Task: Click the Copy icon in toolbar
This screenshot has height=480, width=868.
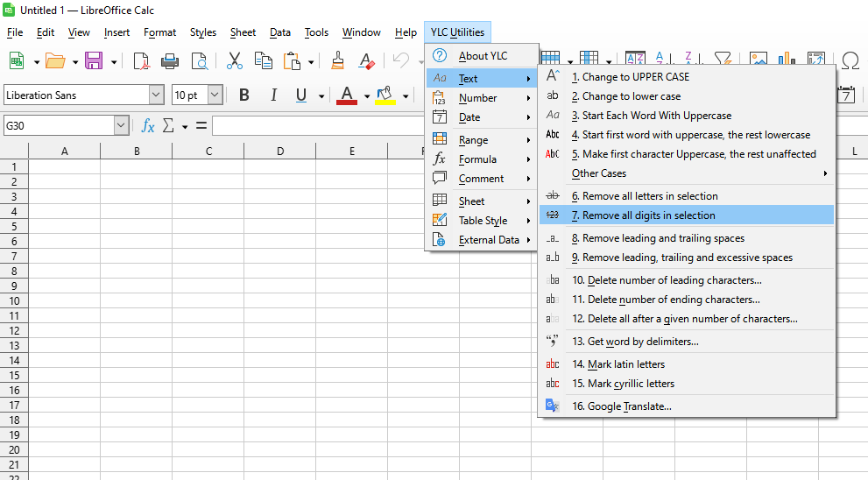Action: pos(263,60)
